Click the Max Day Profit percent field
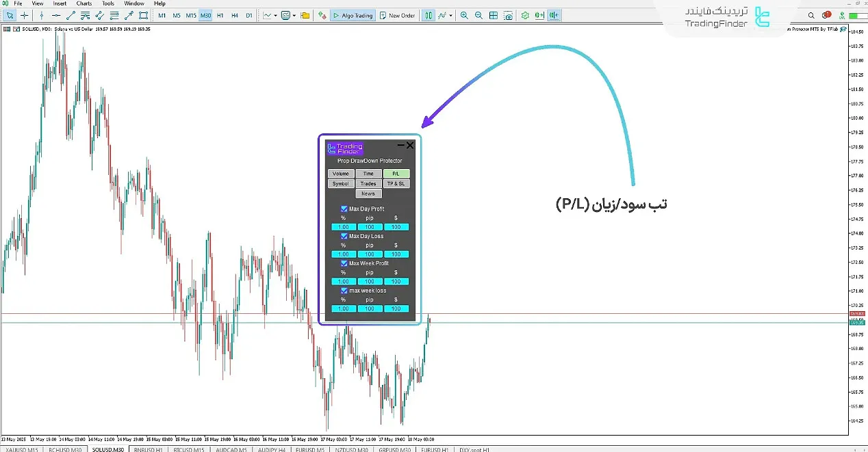868x452 pixels. pos(344,227)
